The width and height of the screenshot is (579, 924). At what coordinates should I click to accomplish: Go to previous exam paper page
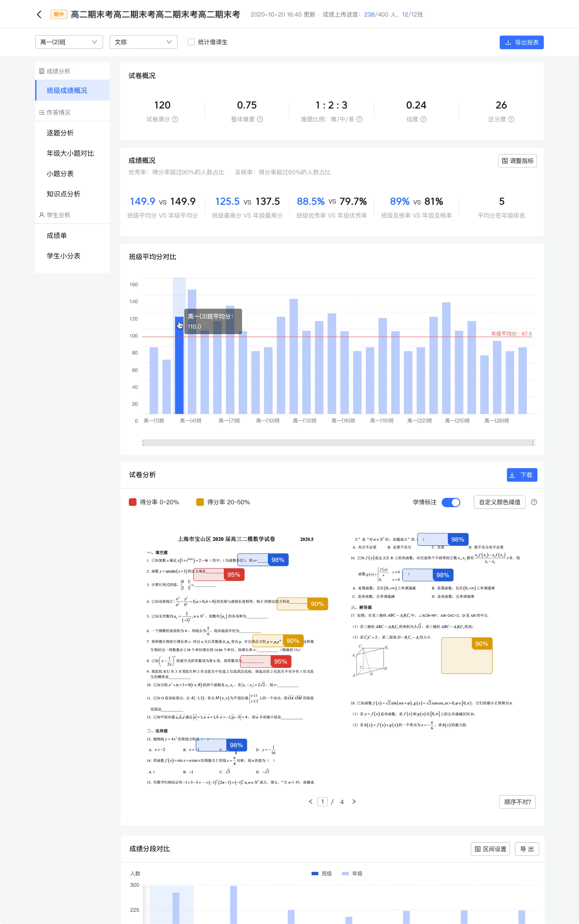[x=311, y=801]
